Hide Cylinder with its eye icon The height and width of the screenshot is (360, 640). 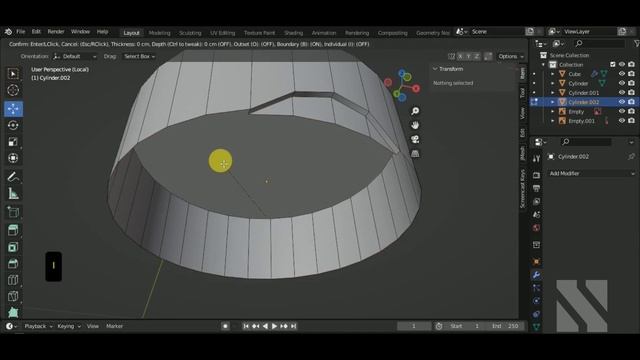[x=622, y=83]
